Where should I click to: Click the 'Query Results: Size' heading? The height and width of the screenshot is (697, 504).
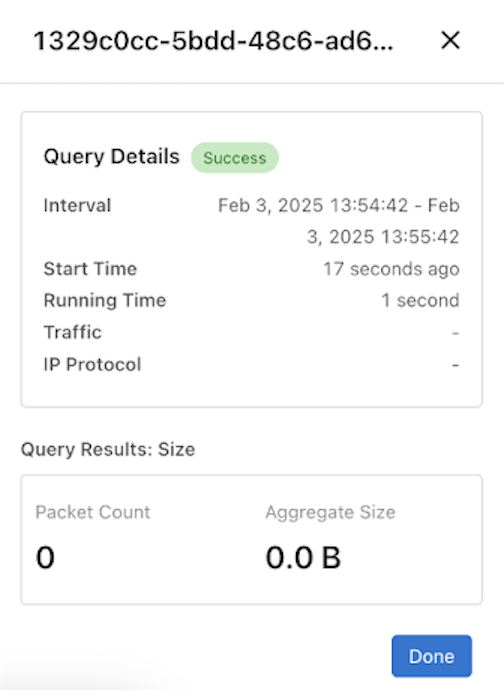108,449
